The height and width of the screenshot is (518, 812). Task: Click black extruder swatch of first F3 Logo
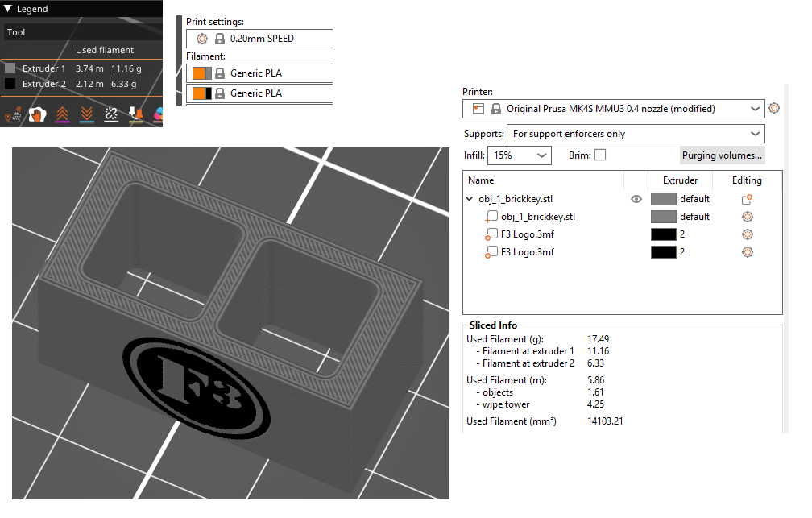pyautogui.click(x=664, y=234)
